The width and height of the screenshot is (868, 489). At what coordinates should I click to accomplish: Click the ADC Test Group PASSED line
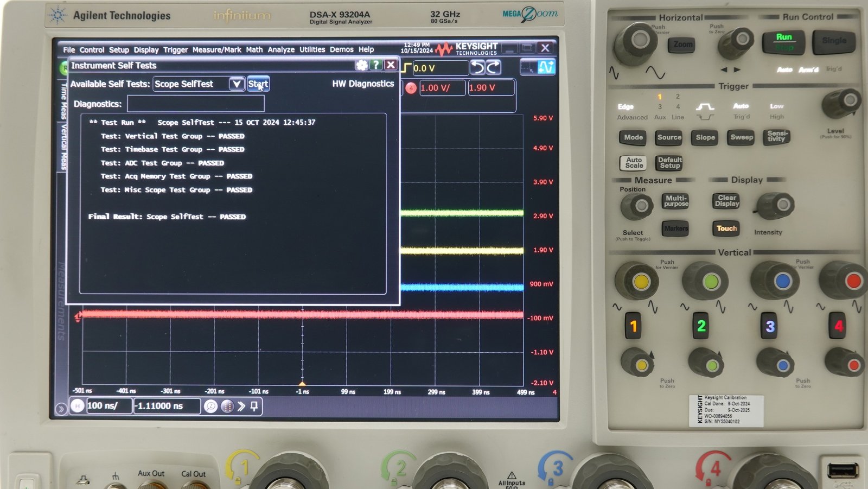(162, 163)
